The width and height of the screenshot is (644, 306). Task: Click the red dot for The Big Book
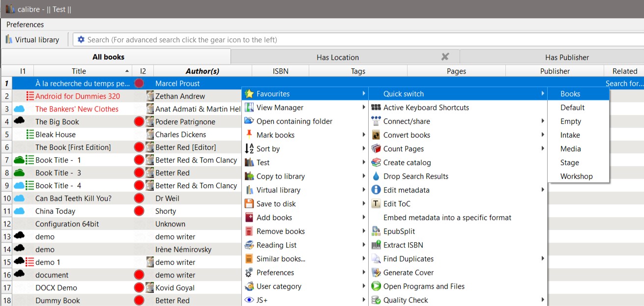coord(139,122)
